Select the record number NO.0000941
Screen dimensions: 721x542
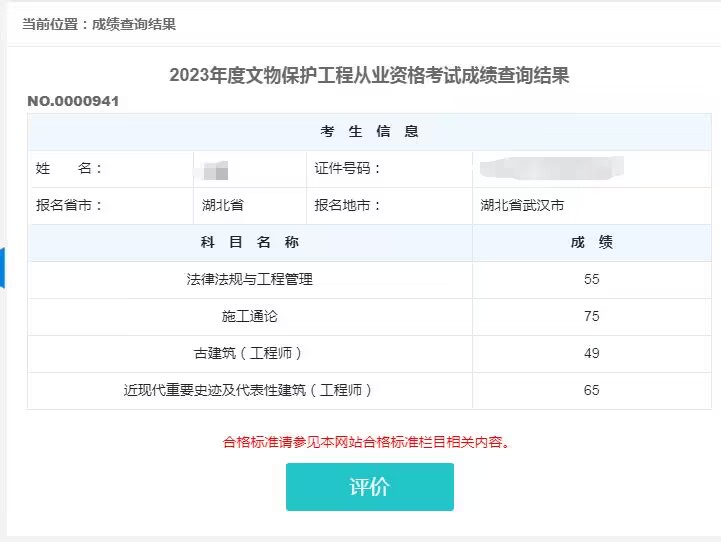pos(73,101)
